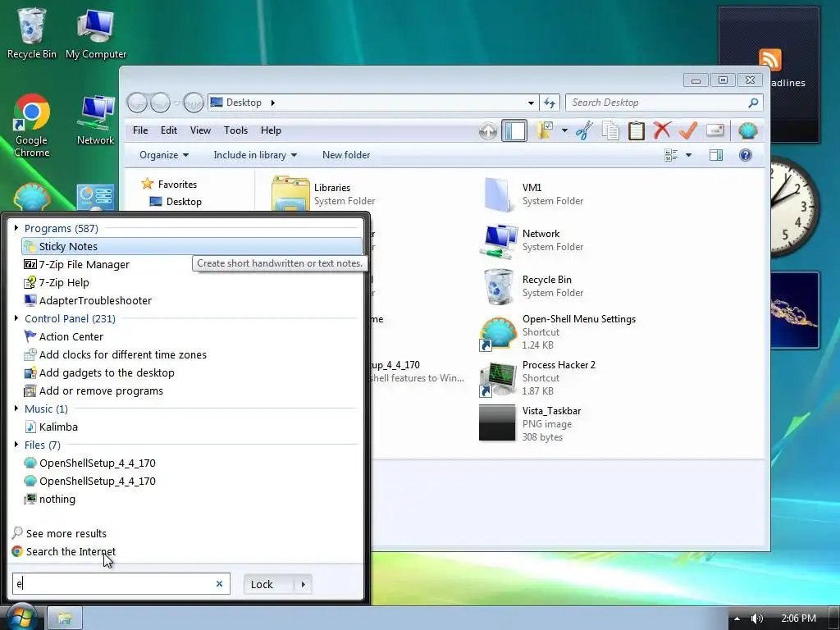Viewport: 840px width, 630px height.
Task: Open Classic Explorer settings shell icon
Action: point(747,130)
